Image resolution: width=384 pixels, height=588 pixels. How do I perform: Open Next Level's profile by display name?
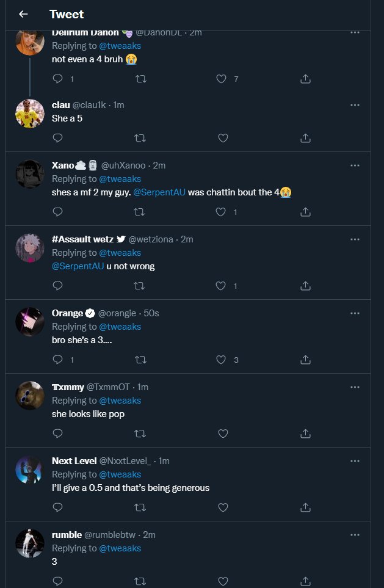pyautogui.click(x=74, y=461)
